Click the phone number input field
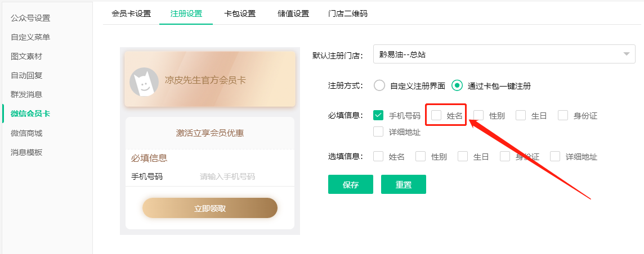 pos(227,176)
